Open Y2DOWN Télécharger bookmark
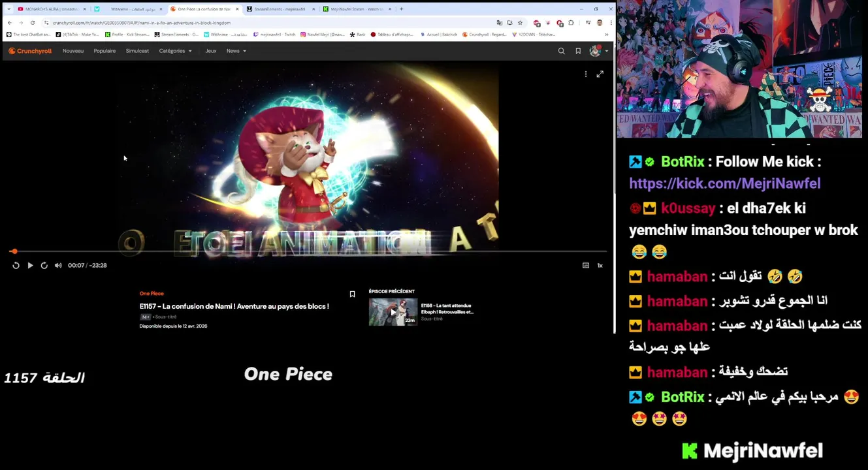The height and width of the screenshot is (470, 868). point(534,35)
